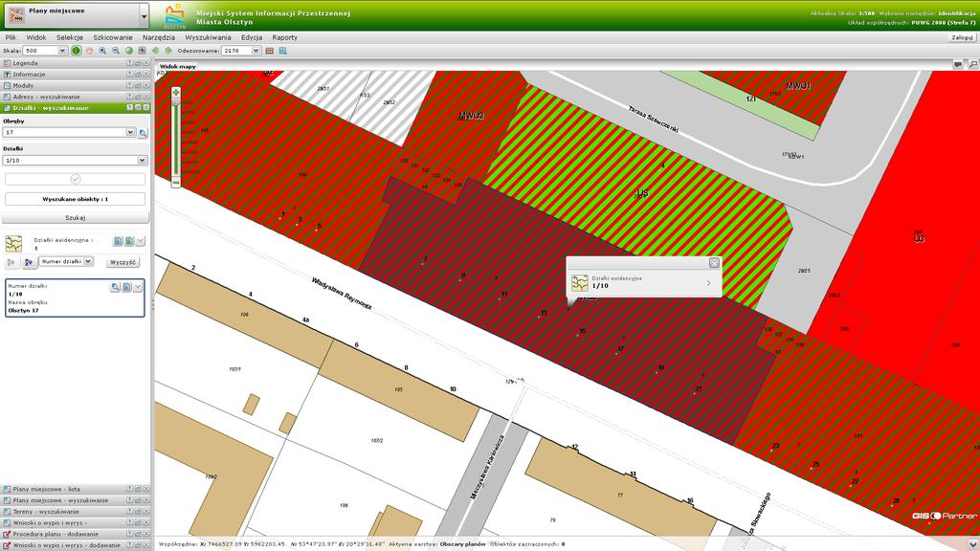Go to next map view arrow
The width and height of the screenshot is (980, 551).
[168, 51]
